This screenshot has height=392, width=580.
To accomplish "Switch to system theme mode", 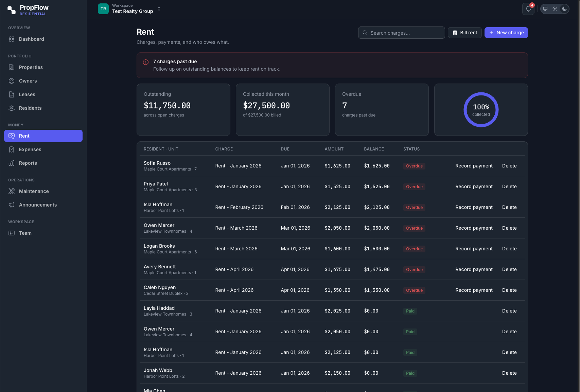I will click(545, 9).
